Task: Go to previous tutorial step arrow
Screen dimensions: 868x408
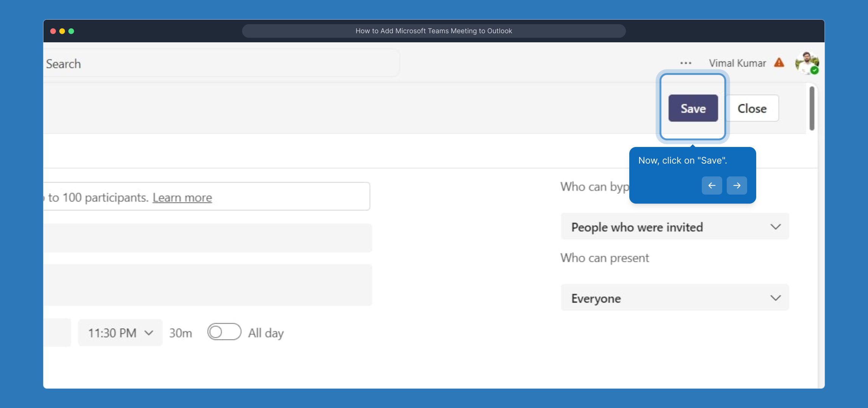Action: (712, 185)
